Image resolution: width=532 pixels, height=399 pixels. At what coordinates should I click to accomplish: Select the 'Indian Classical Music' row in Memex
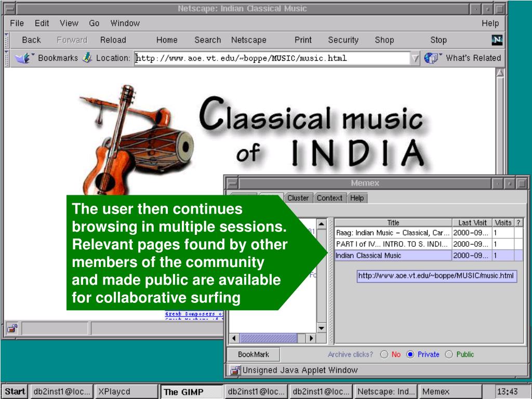[429, 256]
